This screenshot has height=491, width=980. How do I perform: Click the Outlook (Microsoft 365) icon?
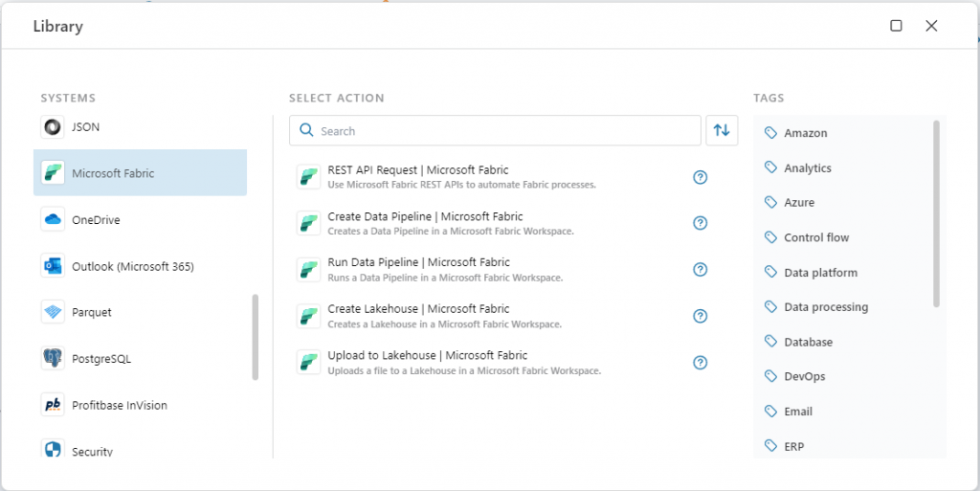click(x=53, y=266)
